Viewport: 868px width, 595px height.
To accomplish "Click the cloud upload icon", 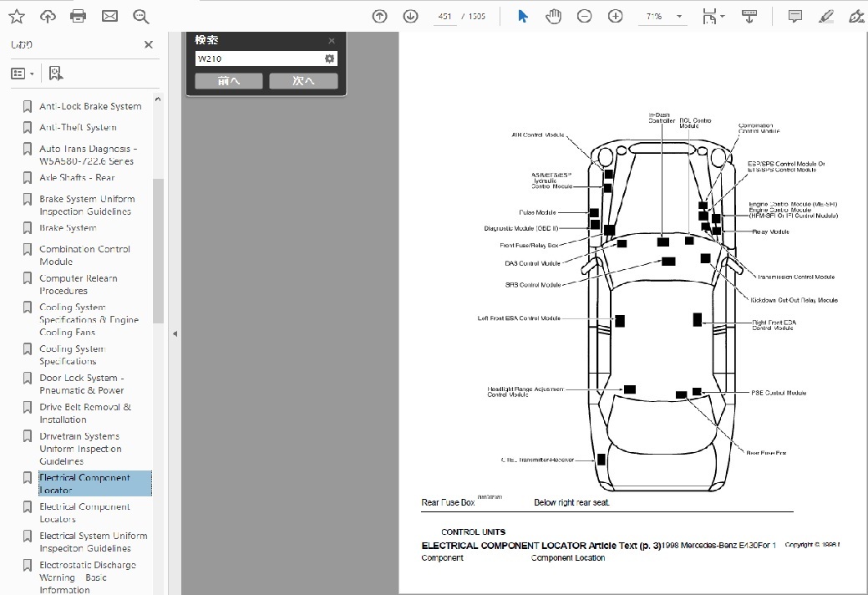I will (x=48, y=16).
